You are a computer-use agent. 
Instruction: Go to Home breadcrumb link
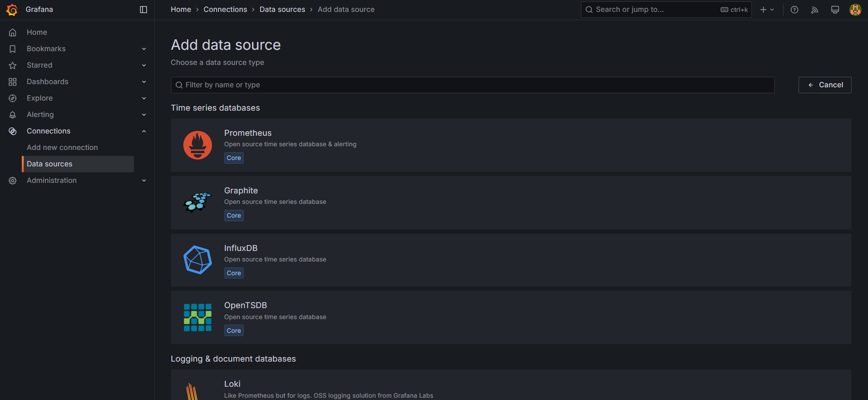[181, 10]
